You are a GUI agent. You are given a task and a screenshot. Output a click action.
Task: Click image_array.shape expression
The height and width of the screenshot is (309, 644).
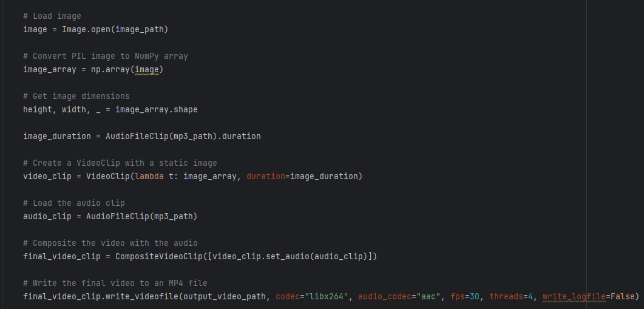(156, 109)
